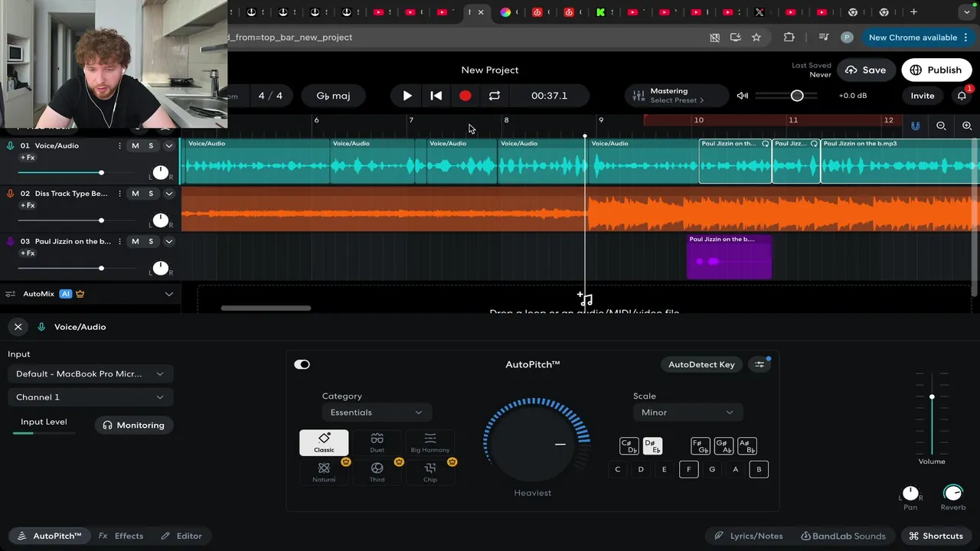Start recording with the red record button
The width and height of the screenshot is (980, 551).
(x=465, y=96)
